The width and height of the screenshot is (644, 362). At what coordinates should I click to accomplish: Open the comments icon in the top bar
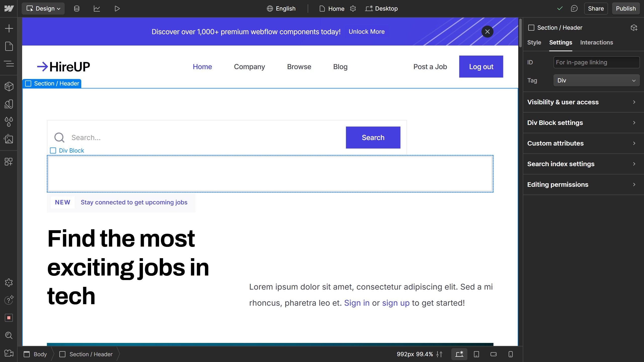[574, 8]
